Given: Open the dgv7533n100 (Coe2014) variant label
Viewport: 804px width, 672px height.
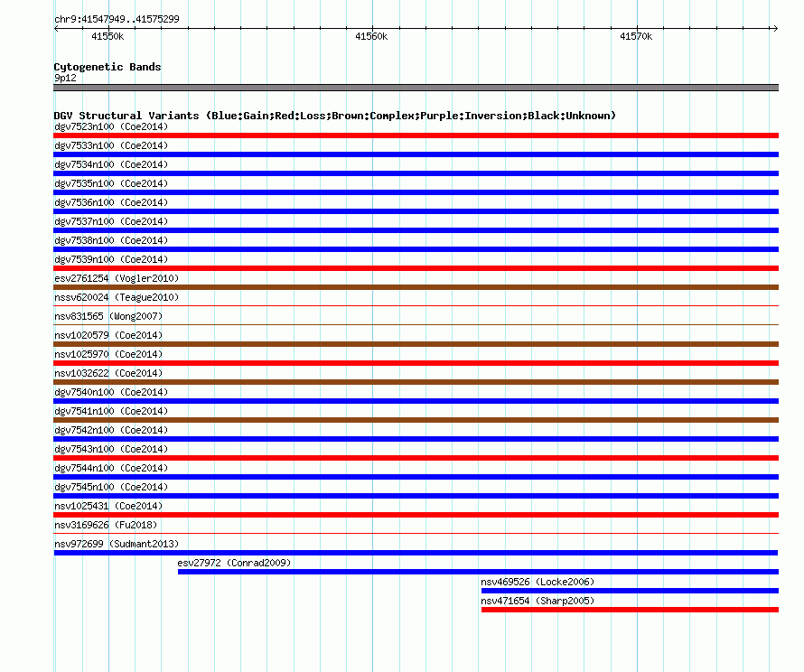Looking at the screenshot, I should pos(111,145).
